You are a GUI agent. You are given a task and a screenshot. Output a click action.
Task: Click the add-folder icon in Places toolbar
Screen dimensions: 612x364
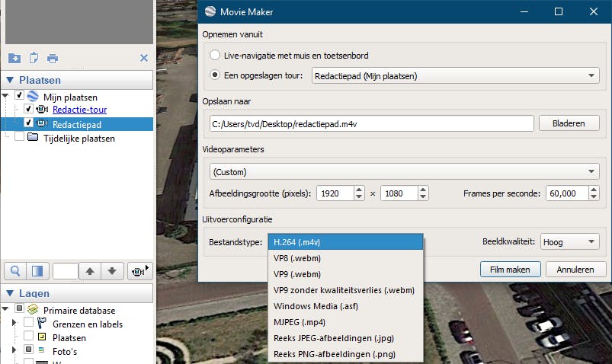coord(14,58)
